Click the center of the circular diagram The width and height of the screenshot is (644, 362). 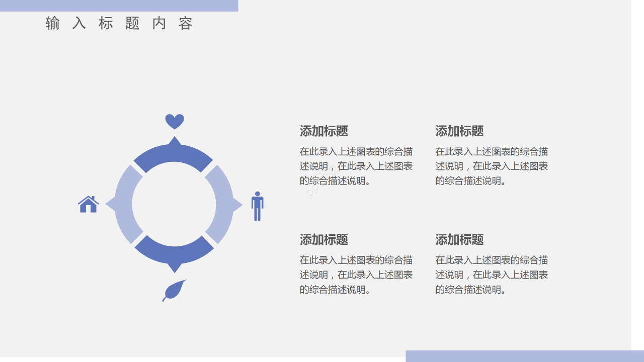[174, 204]
